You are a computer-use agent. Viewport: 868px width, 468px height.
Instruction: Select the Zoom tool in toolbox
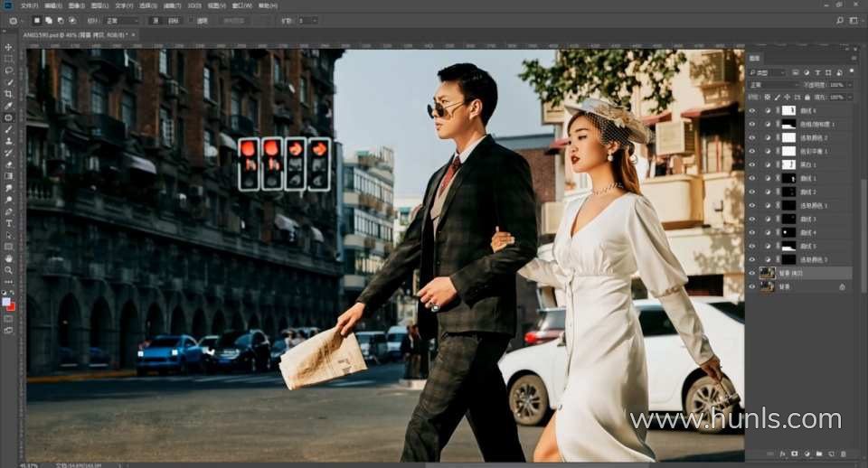[x=8, y=269]
